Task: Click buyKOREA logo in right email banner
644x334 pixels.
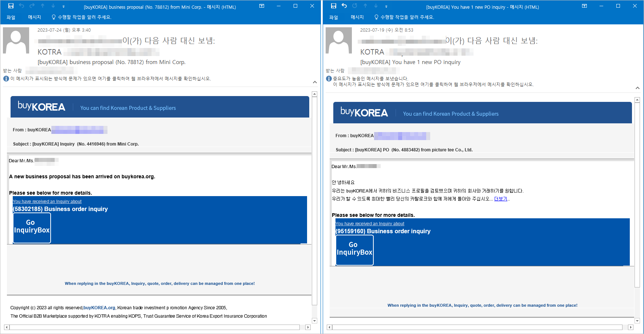Action: pos(364,112)
